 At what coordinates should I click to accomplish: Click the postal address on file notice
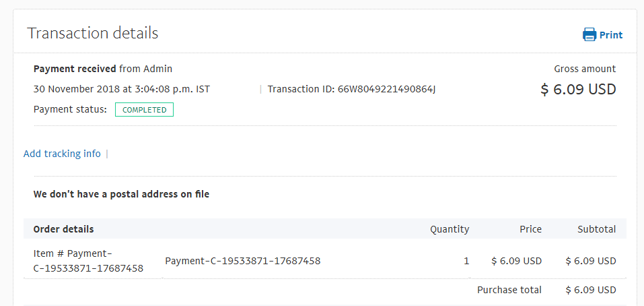(121, 194)
